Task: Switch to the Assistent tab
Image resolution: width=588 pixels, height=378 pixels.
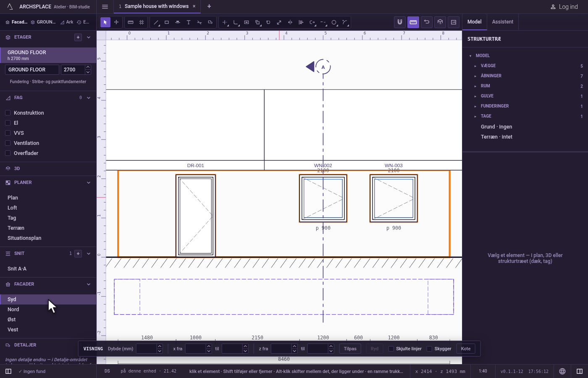Action: tap(503, 22)
